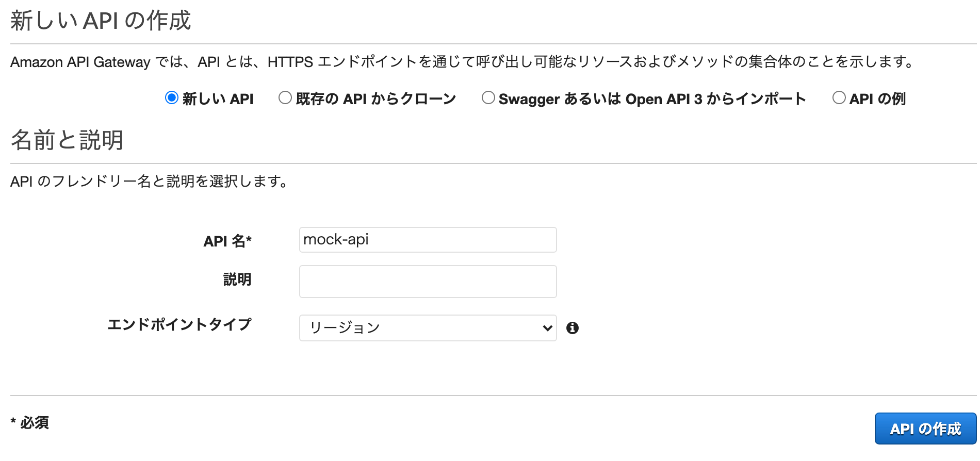Click the endpoint type info icon
Image resolution: width=980 pixels, height=461 pixels.
[572, 328]
